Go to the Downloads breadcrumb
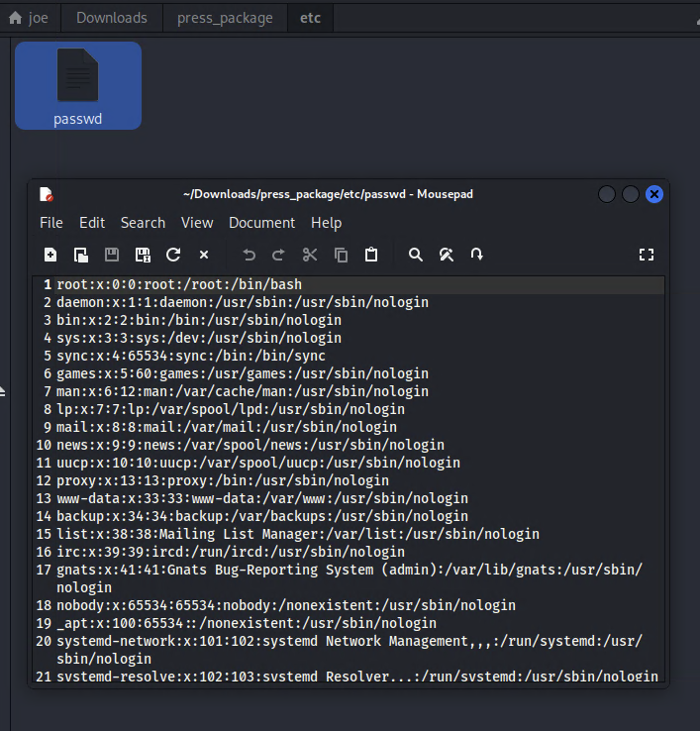Screen dimensions: 700x731 pyautogui.click(x=112, y=18)
